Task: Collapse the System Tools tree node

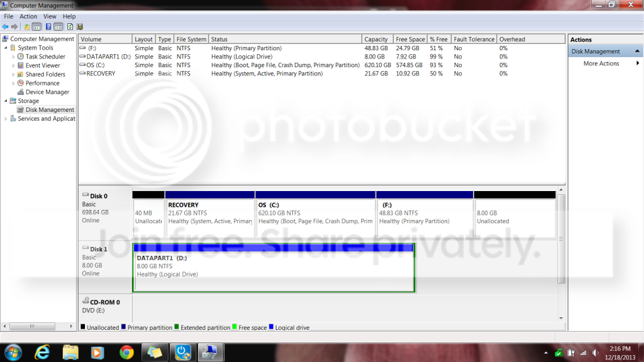Action: point(6,48)
